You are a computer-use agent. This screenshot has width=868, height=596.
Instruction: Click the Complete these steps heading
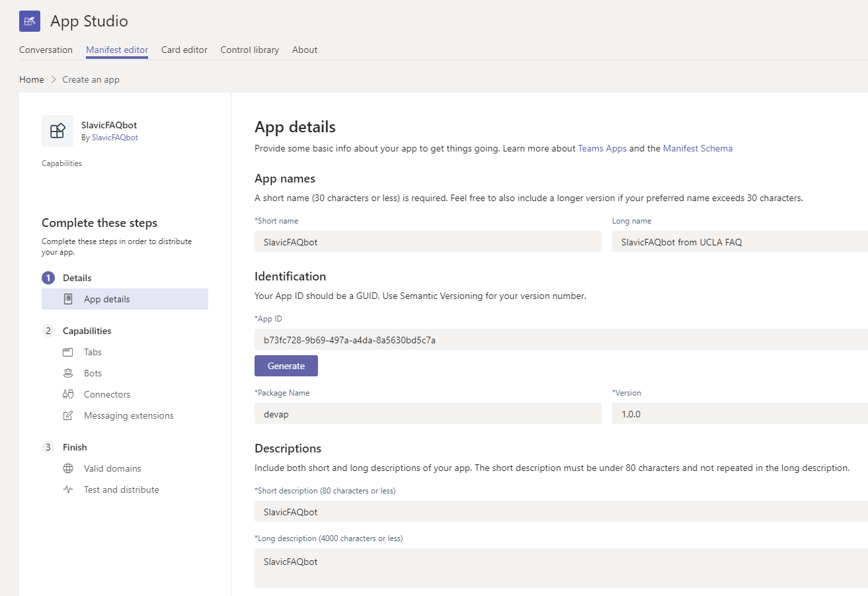100,223
